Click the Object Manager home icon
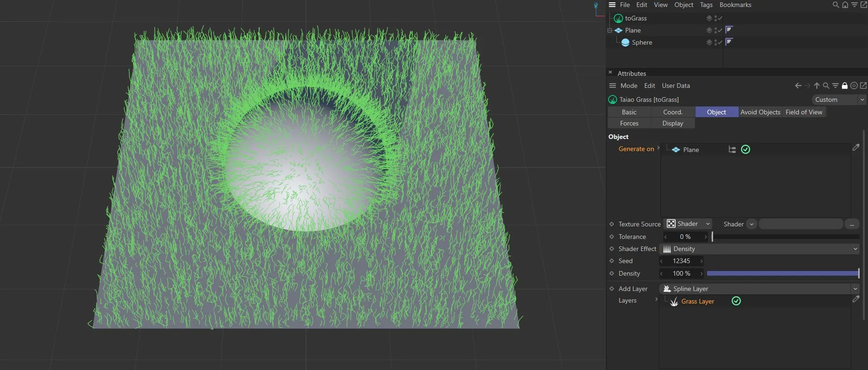 pyautogui.click(x=845, y=5)
